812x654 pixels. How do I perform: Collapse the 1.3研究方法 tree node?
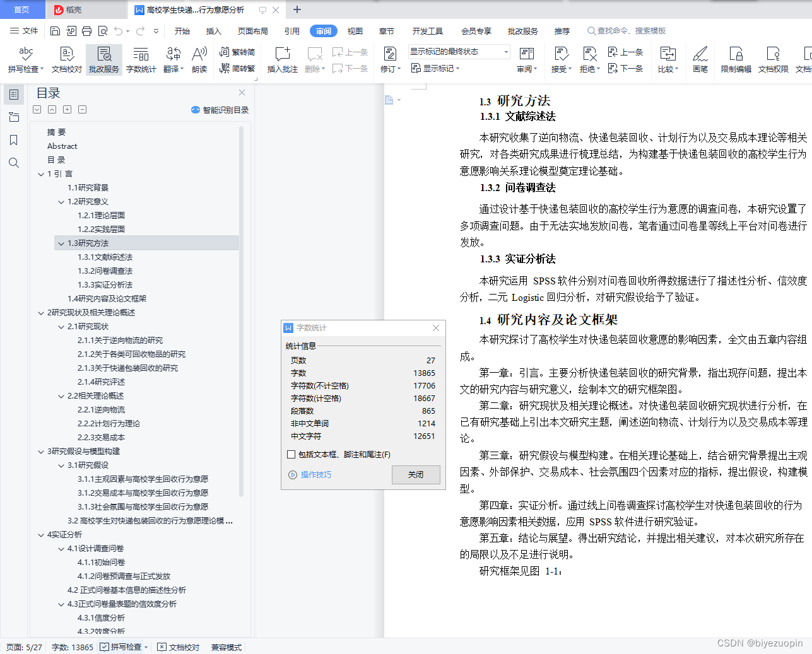coord(61,243)
